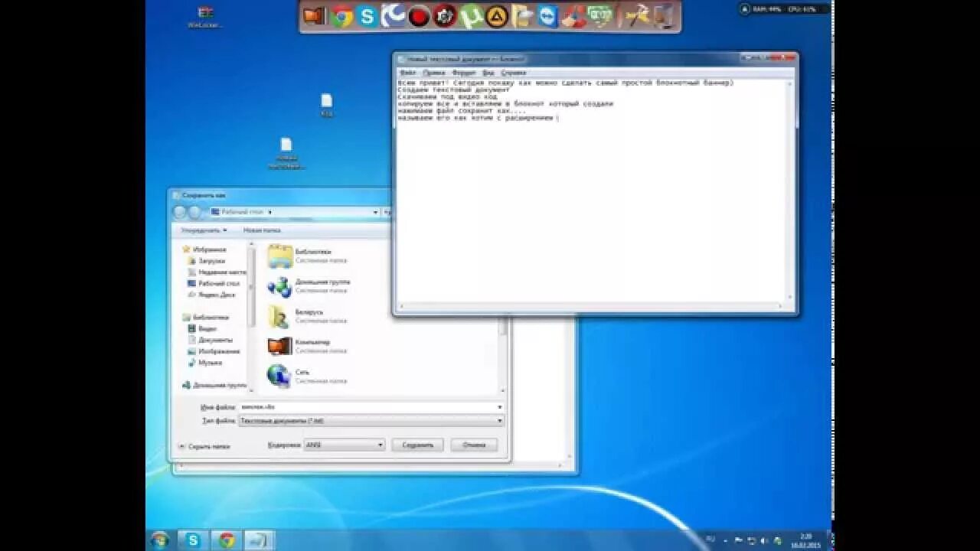Open the folder icon in the top dock
Screen dimensions: 980x551
pos(522,16)
